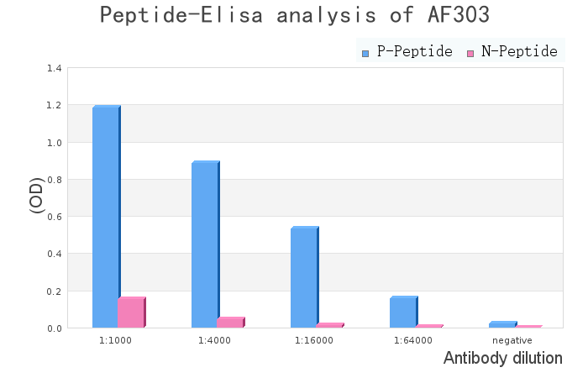Click the (OD) y-axis title
Screen dimensions: 588x378
pos(37,195)
